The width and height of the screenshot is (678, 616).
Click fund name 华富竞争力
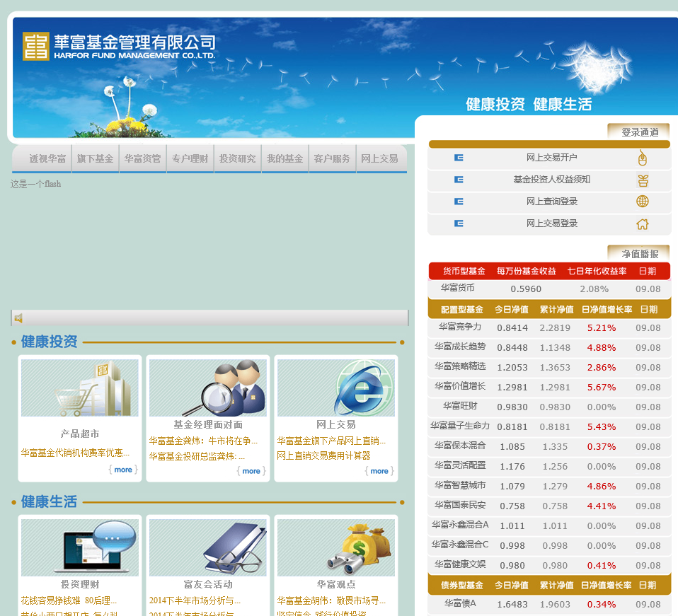click(459, 327)
